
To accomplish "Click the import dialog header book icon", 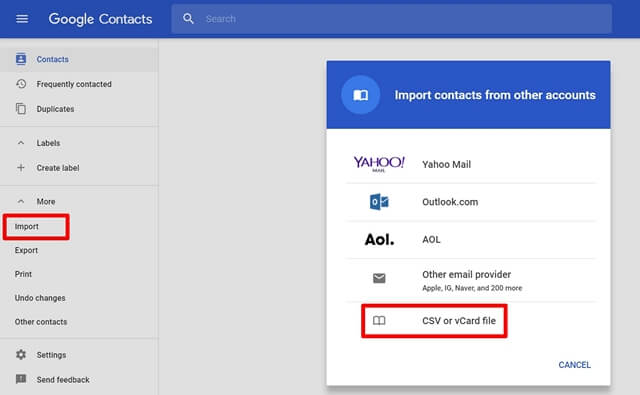I will (x=361, y=95).
